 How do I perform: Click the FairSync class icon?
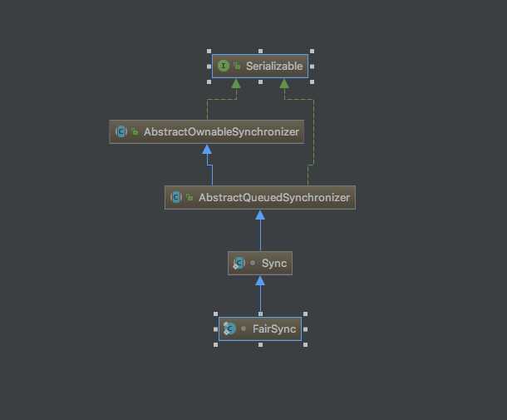pyautogui.click(x=229, y=329)
